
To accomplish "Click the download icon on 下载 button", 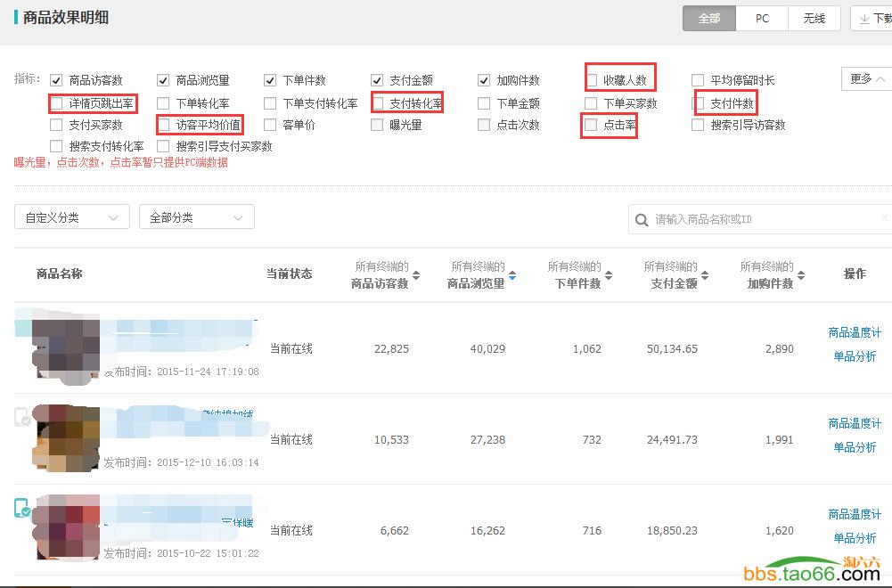I will tap(863, 17).
